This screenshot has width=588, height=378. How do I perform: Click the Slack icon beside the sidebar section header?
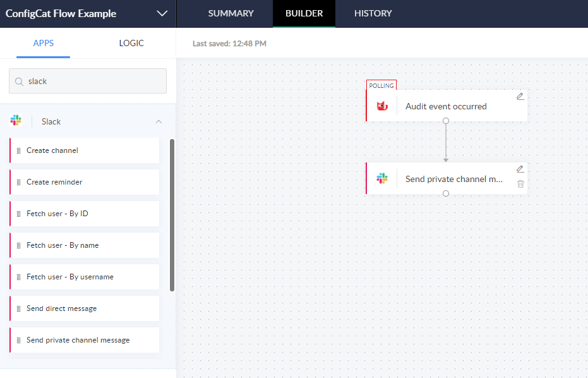point(16,121)
